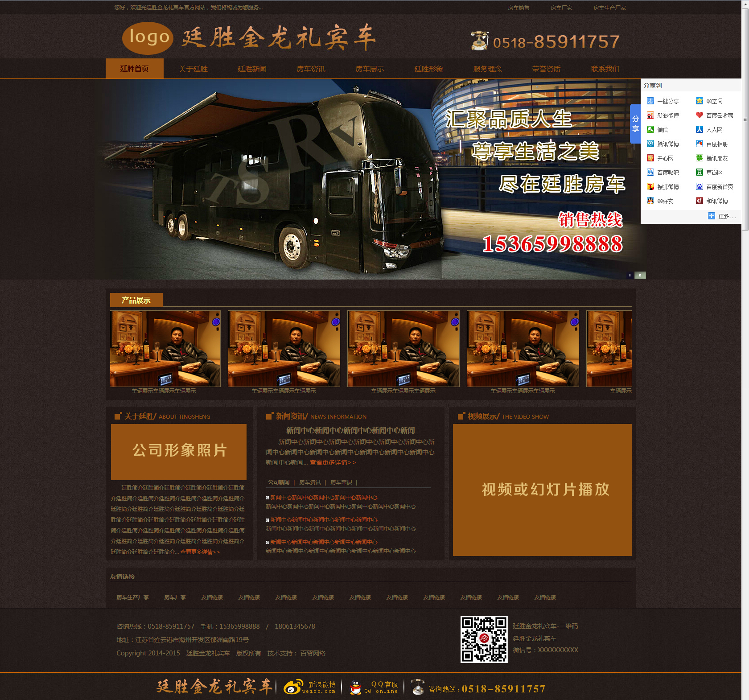749x700 pixels.
Task: Open the first red news list headline
Action: pyautogui.click(x=324, y=497)
